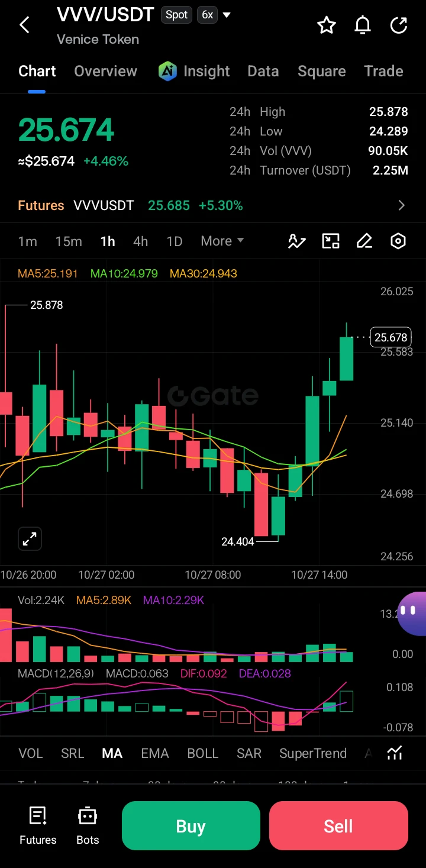Select the 1h timeframe
Image resolution: width=426 pixels, height=868 pixels.
coord(108,241)
